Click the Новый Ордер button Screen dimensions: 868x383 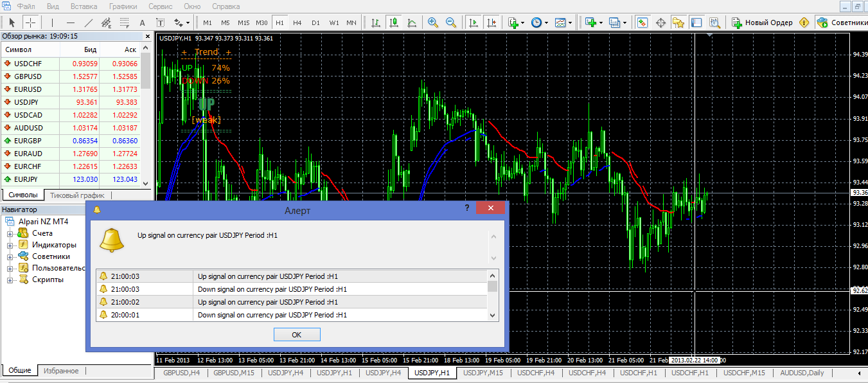click(x=763, y=22)
